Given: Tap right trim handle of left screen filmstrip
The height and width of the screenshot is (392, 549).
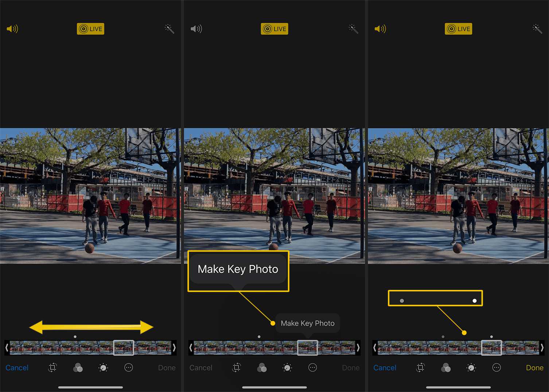Looking at the screenshot, I should pos(174,348).
